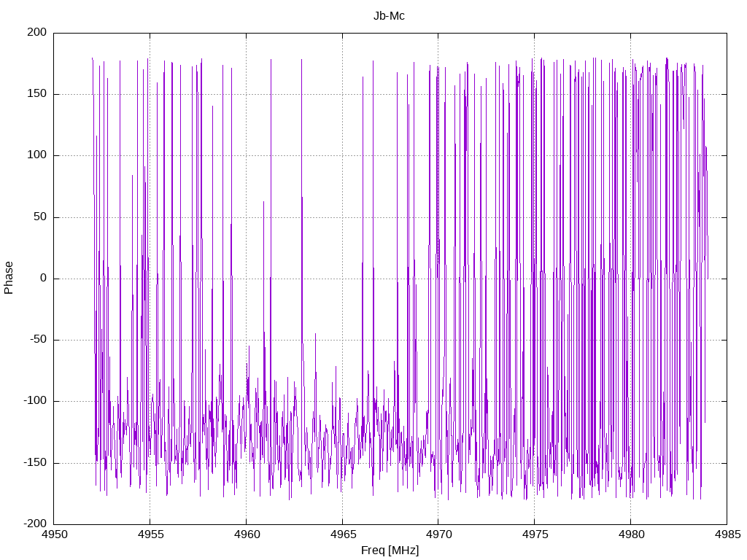Click the y-axis tick label -150
The image size is (747, 560).
pyautogui.click(x=35, y=462)
